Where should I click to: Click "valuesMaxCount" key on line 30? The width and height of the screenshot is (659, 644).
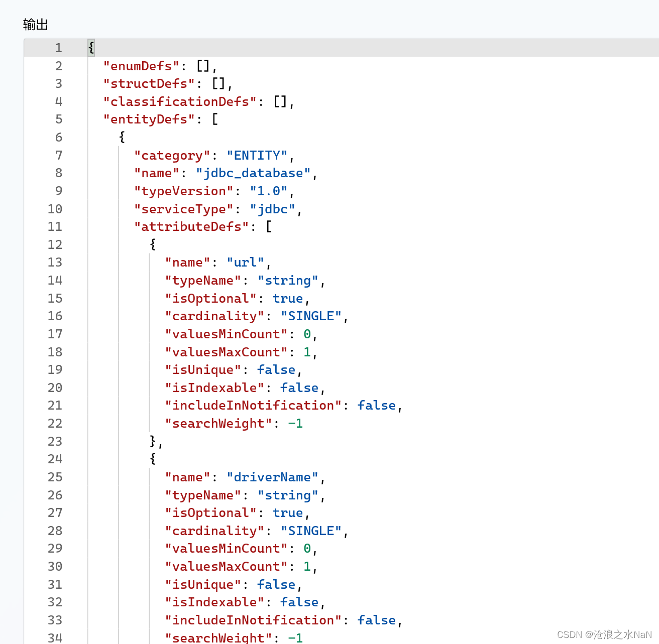point(226,567)
